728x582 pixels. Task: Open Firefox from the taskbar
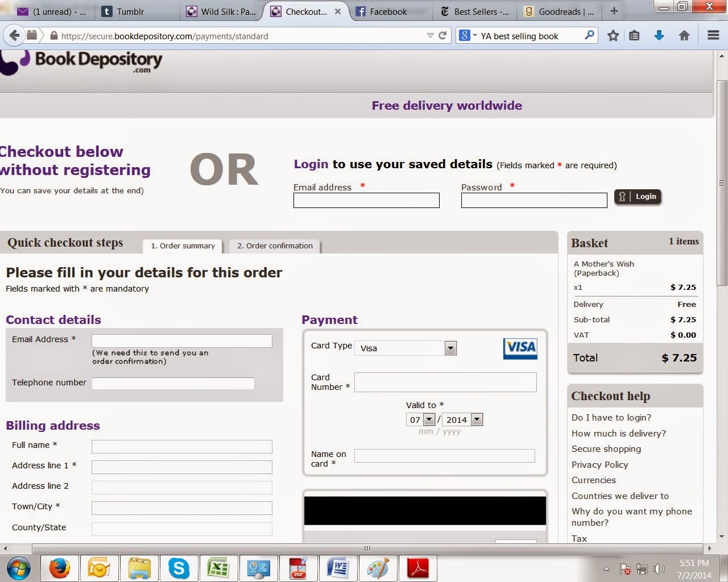click(x=59, y=568)
